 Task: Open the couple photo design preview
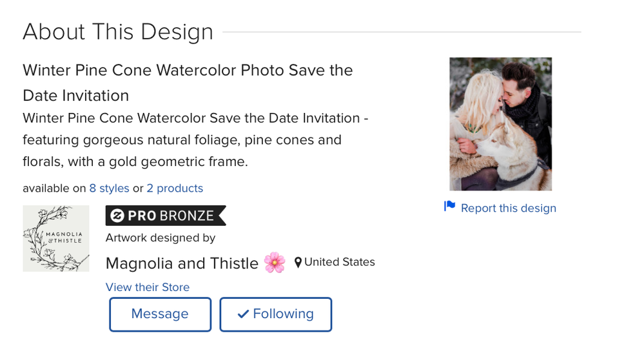click(x=500, y=124)
